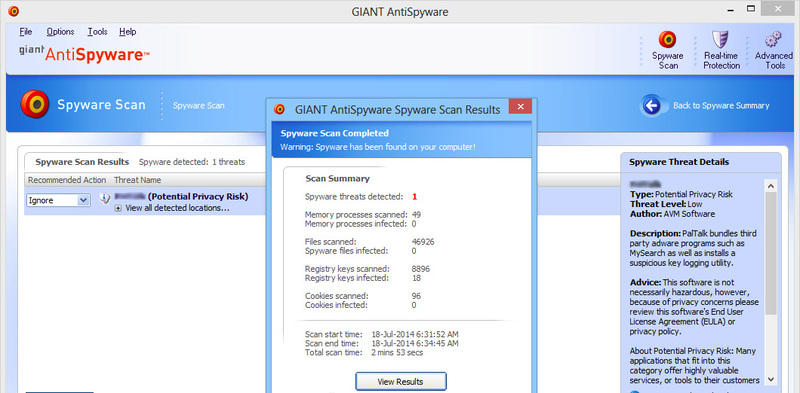The width and height of the screenshot is (800, 393).
Task: Click the View Results button
Action: 401,381
